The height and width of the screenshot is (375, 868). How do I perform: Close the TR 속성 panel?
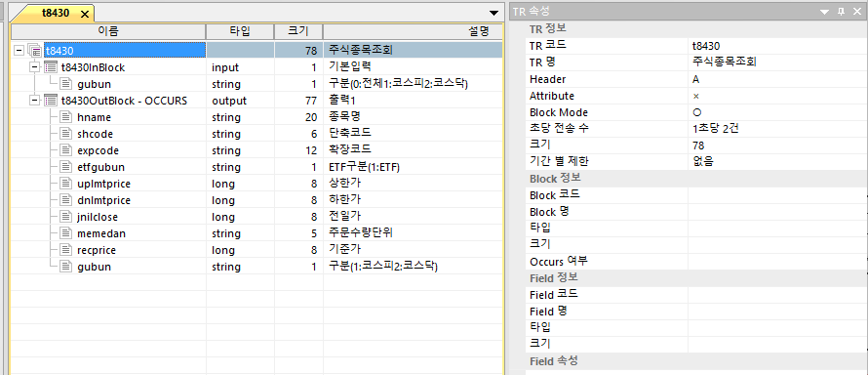pos(857,12)
